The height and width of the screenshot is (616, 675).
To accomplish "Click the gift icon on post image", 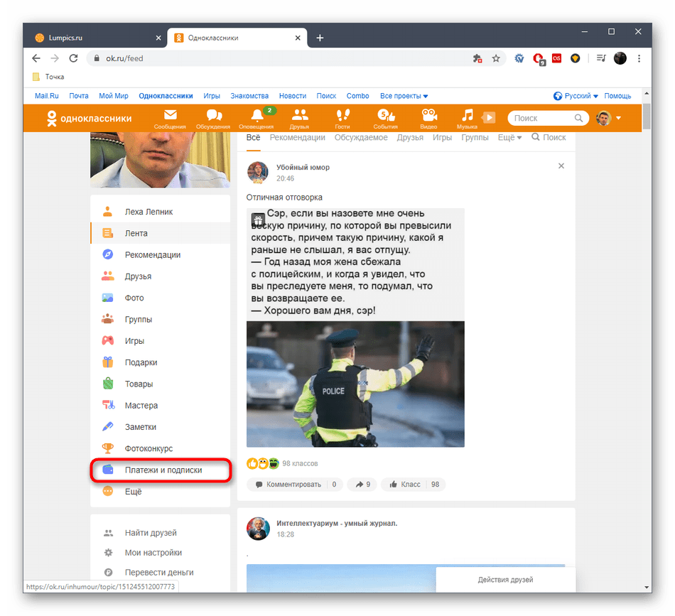I will (258, 220).
